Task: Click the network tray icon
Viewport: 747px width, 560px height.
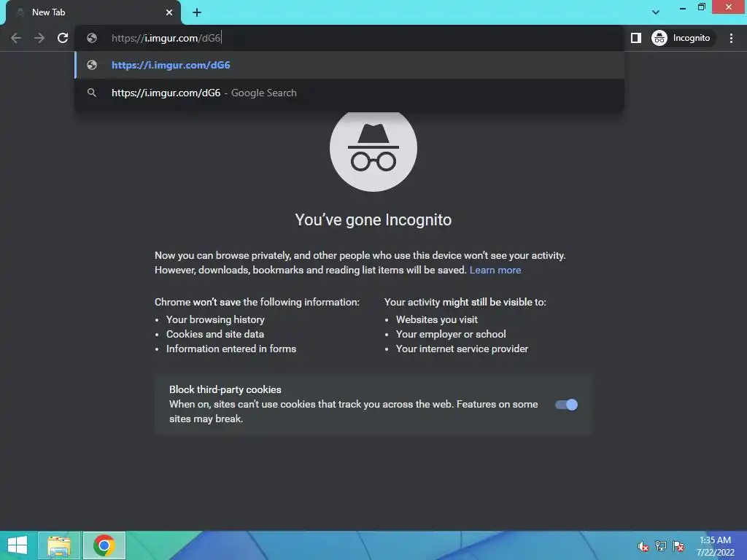Action: 661,546
